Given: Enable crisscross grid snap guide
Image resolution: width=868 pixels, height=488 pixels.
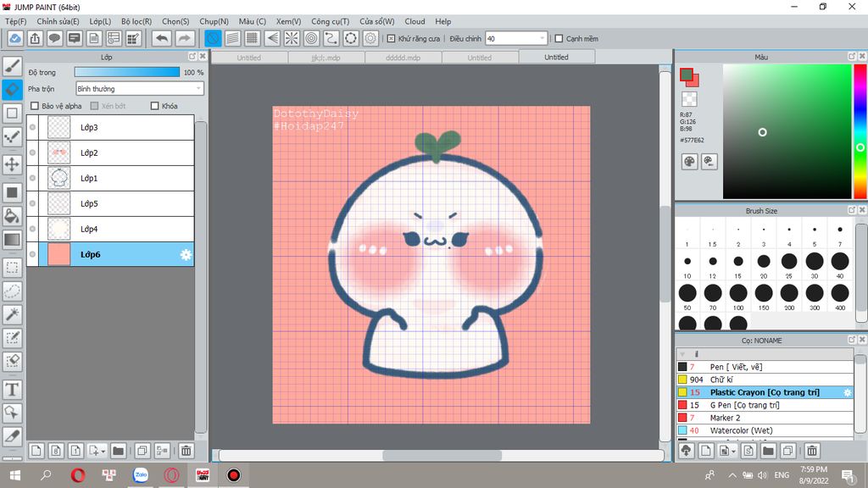Looking at the screenshot, I should pos(253,38).
